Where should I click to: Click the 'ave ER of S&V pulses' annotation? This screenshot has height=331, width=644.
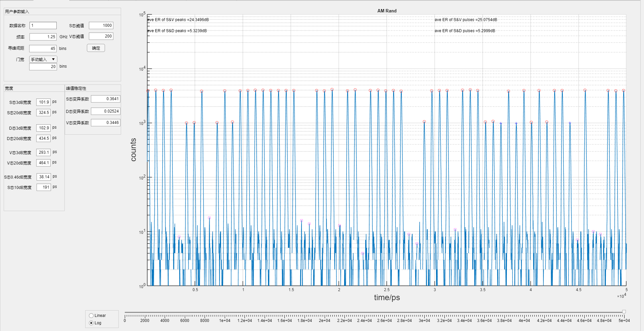coord(466,20)
